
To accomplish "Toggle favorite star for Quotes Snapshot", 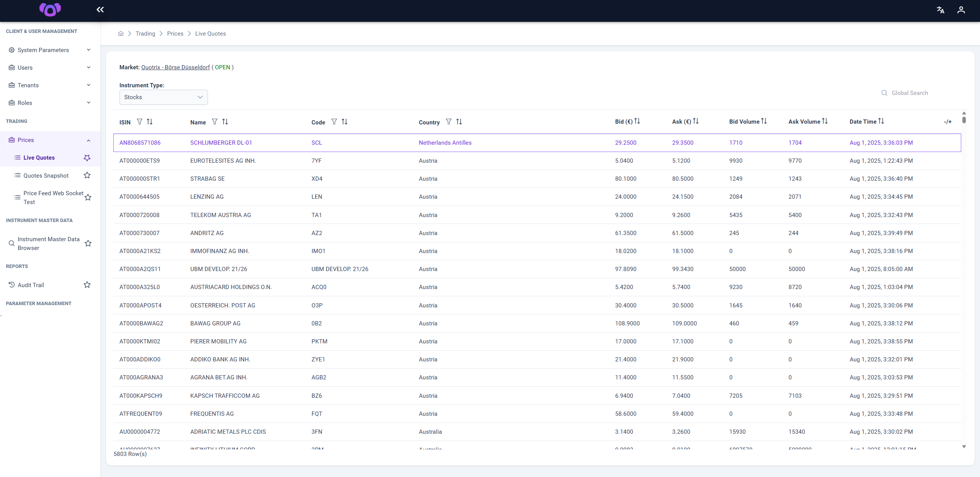I will click(x=87, y=175).
